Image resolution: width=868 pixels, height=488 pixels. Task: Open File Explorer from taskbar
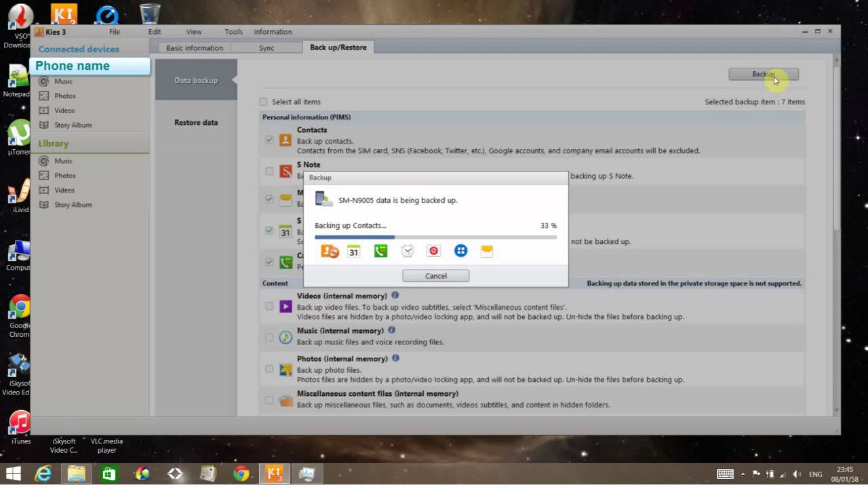click(x=76, y=474)
